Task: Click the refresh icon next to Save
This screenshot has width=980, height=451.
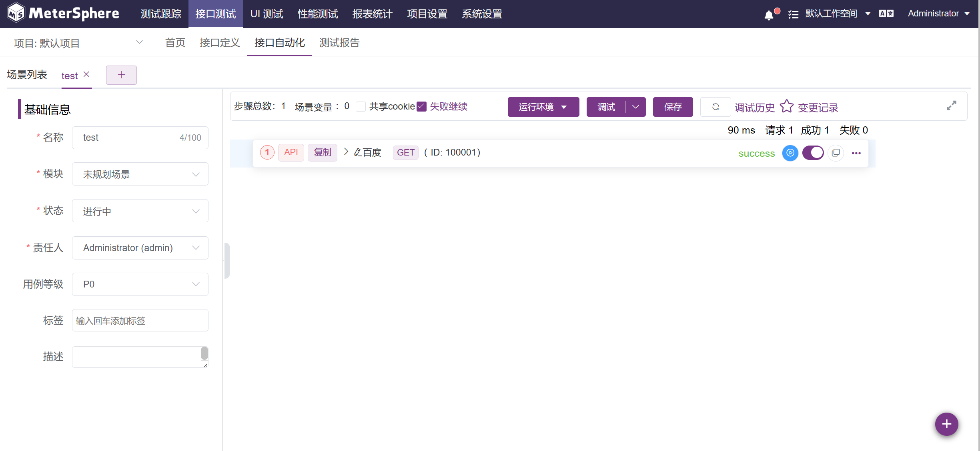Action: pos(715,107)
